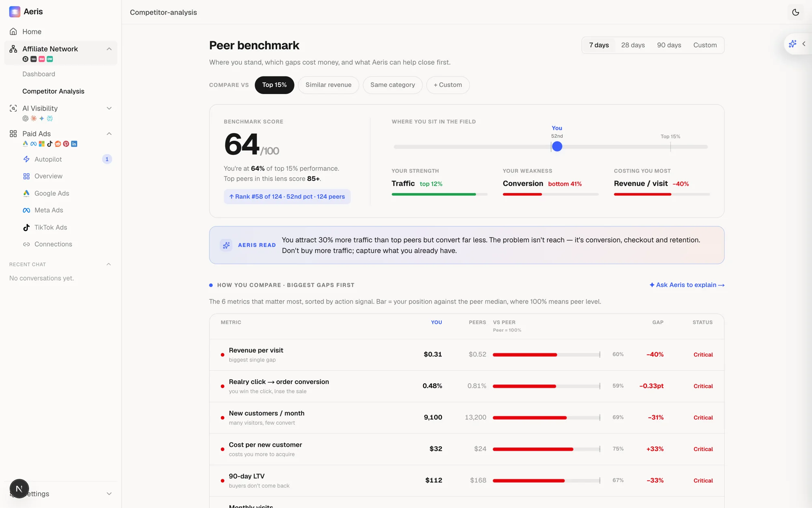The image size is (812, 508).
Task: Click the Affiliate Network hierarchy icon
Action: 13,49
